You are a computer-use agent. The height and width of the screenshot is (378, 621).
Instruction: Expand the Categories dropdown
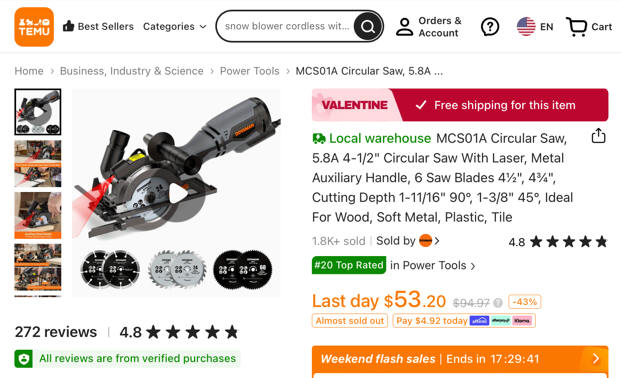pos(175,27)
